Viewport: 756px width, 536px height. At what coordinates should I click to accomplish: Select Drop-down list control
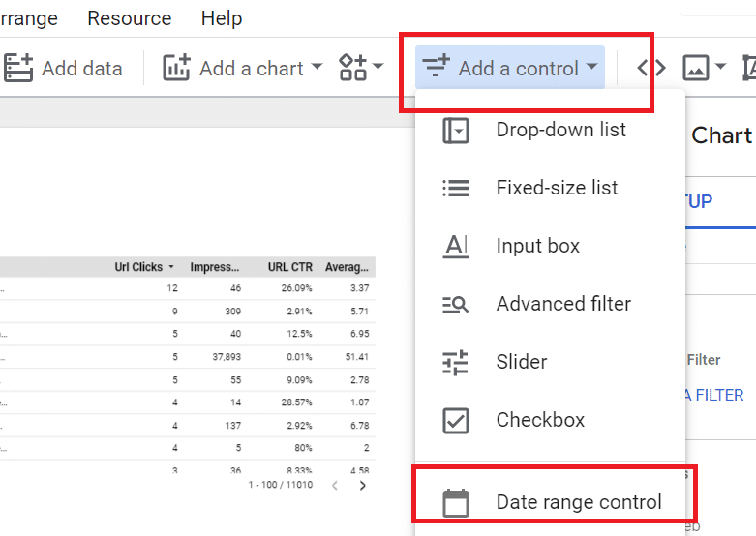(559, 130)
